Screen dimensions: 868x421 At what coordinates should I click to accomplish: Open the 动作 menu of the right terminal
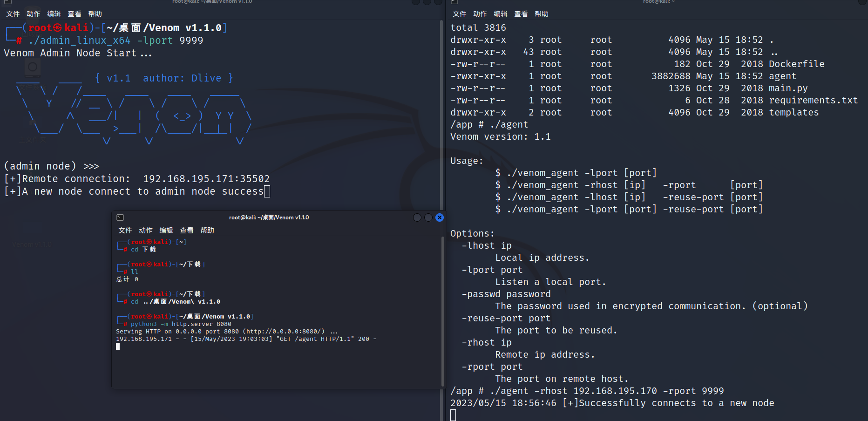pyautogui.click(x=480, y=14)
